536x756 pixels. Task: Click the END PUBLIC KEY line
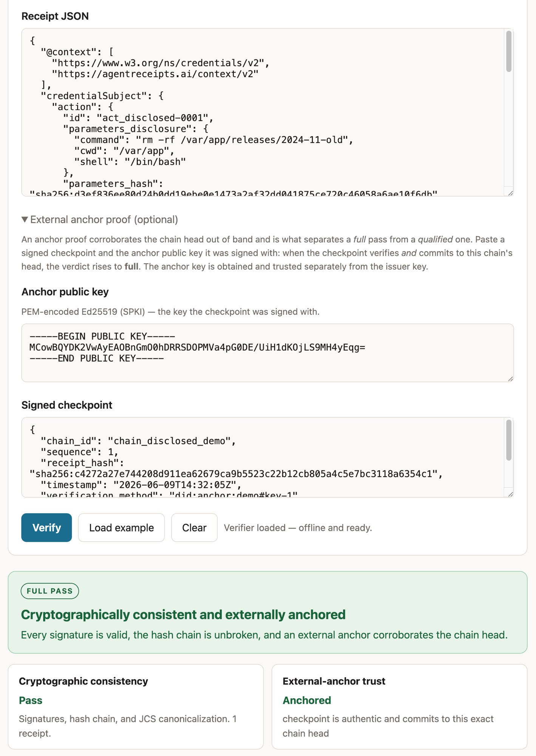(x=97, y=358)
